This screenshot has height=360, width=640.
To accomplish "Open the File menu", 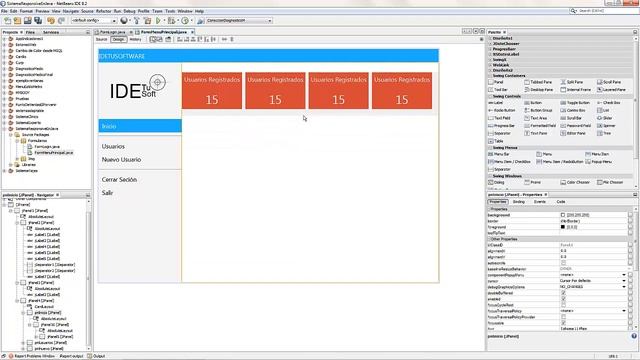I will click(x=4, y=11).
